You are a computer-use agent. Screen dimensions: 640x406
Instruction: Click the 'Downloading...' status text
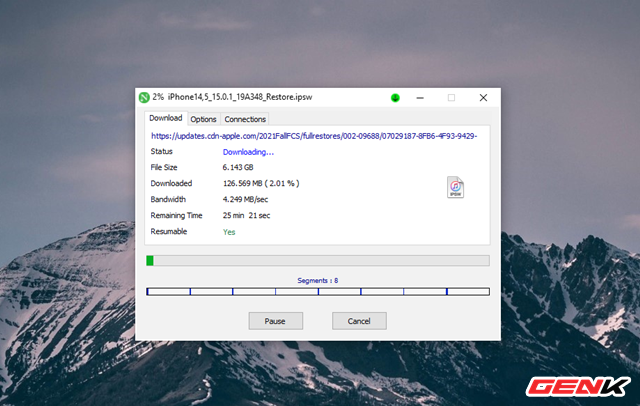click(x=248, y=152)
